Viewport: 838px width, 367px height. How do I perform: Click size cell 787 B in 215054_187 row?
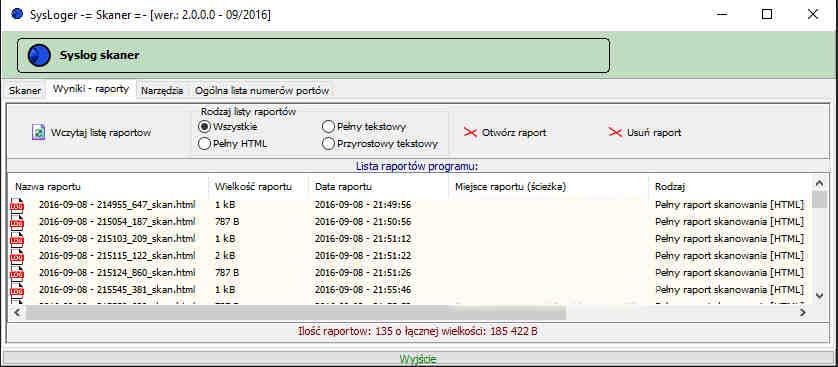click(227, 222)
